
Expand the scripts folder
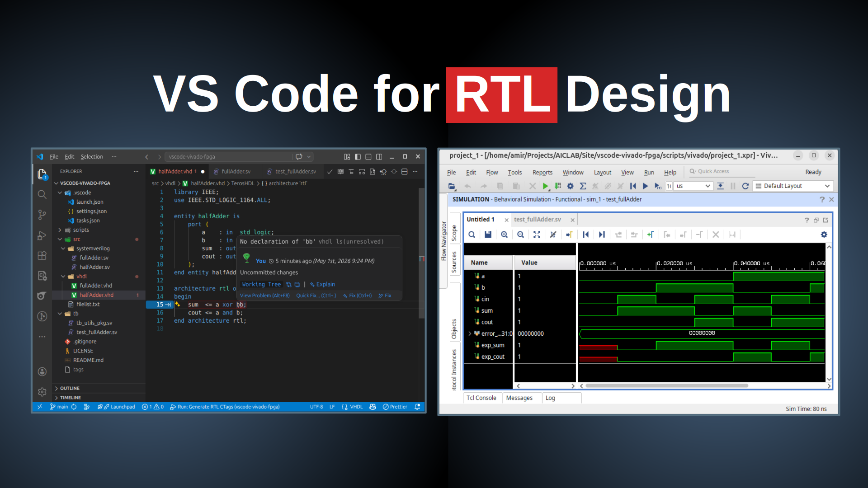coord(60,230)
